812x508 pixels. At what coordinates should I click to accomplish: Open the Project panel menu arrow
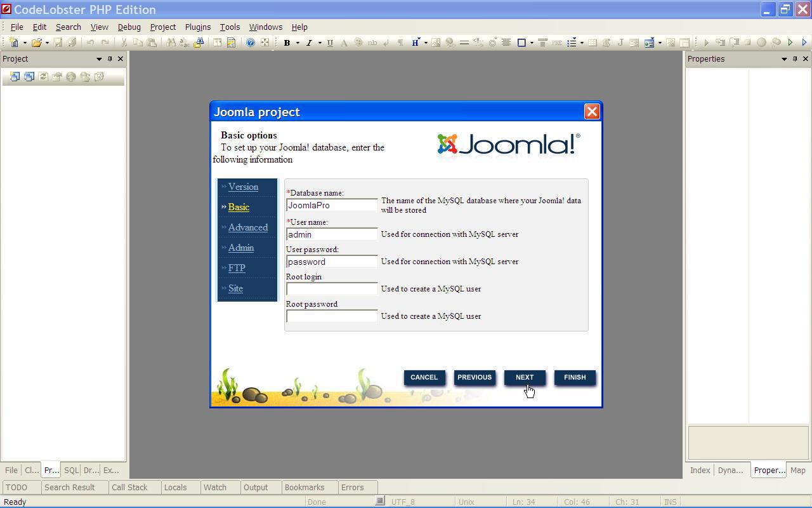pyautogui.click(x=99, y=58)
